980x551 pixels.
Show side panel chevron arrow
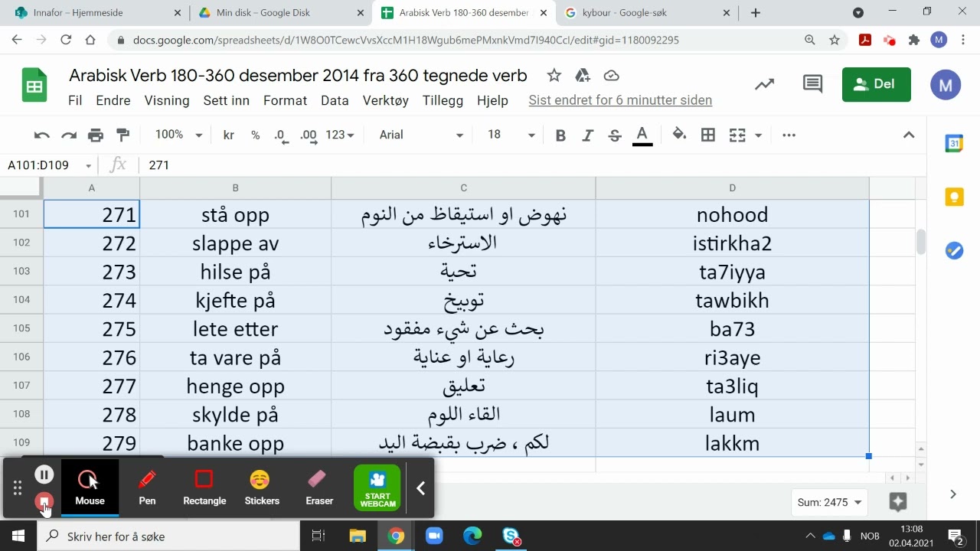tap(953, 494)
